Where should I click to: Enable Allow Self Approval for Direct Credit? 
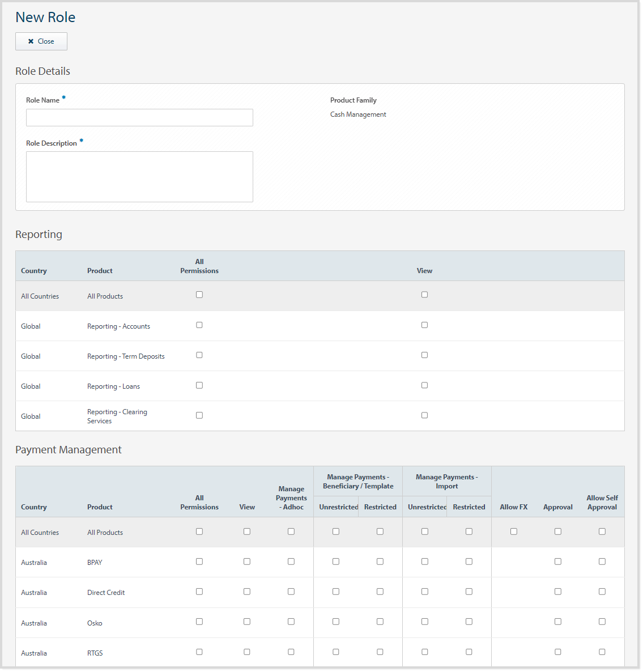pos(602,592)
